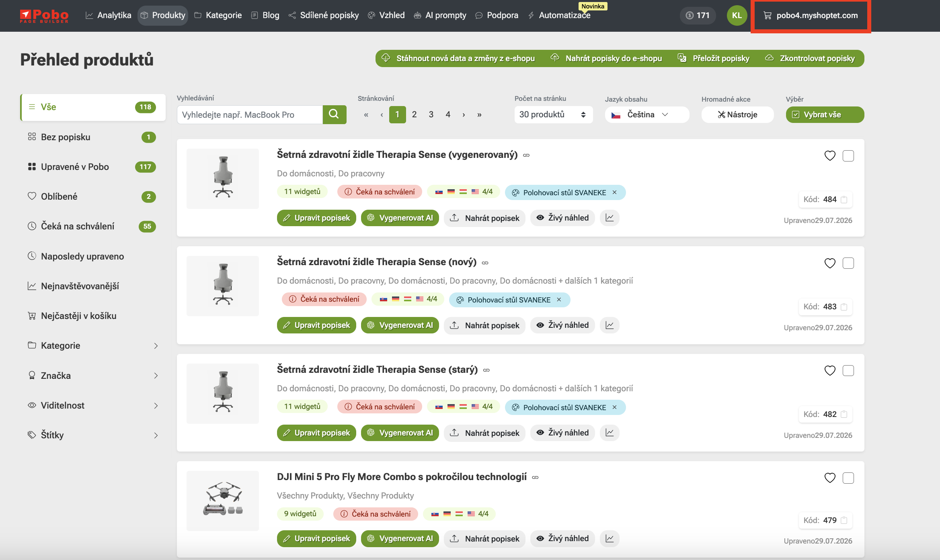Screen dimensions: 940x560
Task: Open the Automatizace menu item
Action: (x=559, y=15)
